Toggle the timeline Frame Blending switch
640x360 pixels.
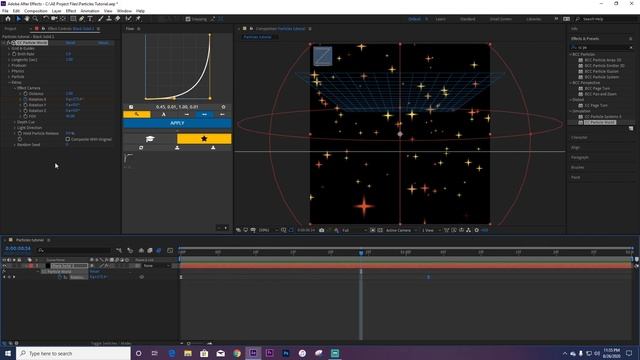pyautogui.click(x=150, y=250)
